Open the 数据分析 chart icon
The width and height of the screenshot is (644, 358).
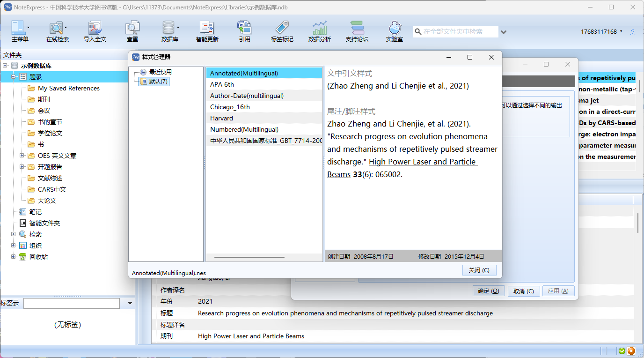tap(320, 27)
